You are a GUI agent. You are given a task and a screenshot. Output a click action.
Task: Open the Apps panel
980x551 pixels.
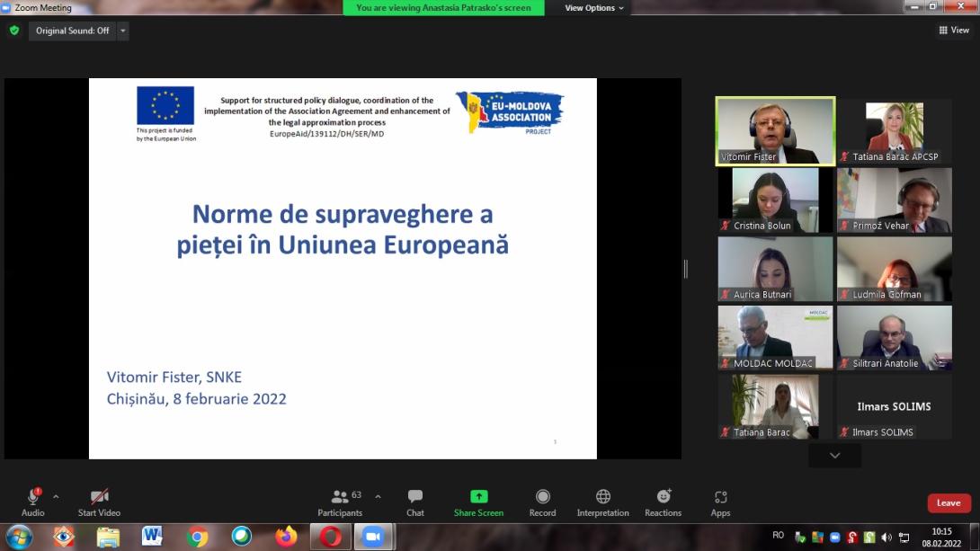[720, 502]
